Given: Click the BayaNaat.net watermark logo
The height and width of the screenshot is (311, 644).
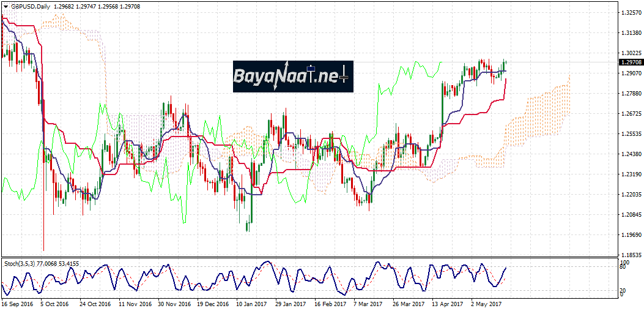Looking at the screenshot, I should point(292,77).
